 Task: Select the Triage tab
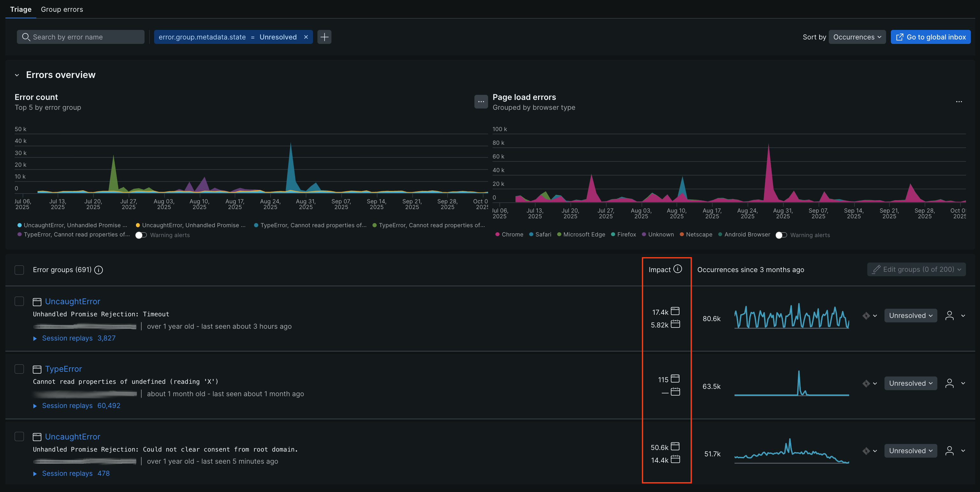(x=21, y=9)
